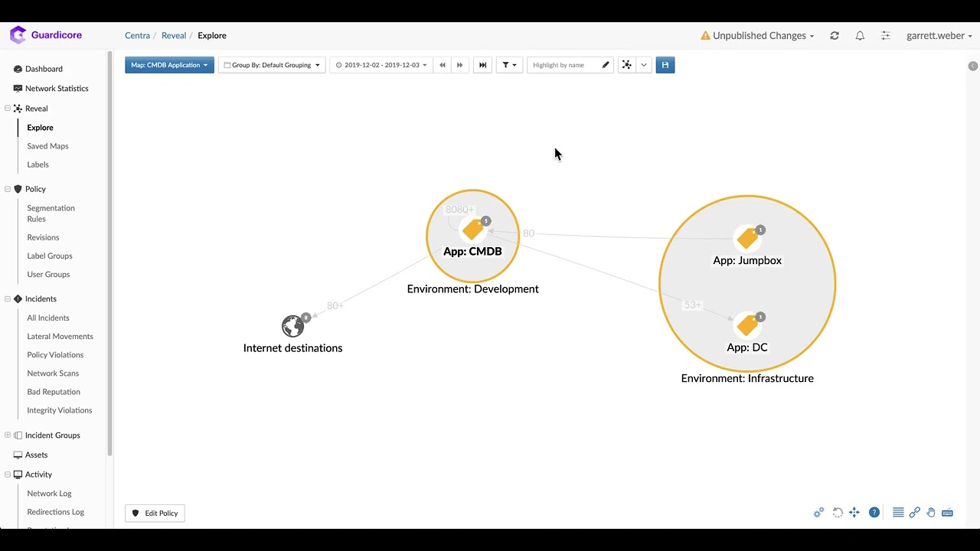980x551 pixels.
Task: Select the Internet destinations globe node
Action: [x=293, y=326]
